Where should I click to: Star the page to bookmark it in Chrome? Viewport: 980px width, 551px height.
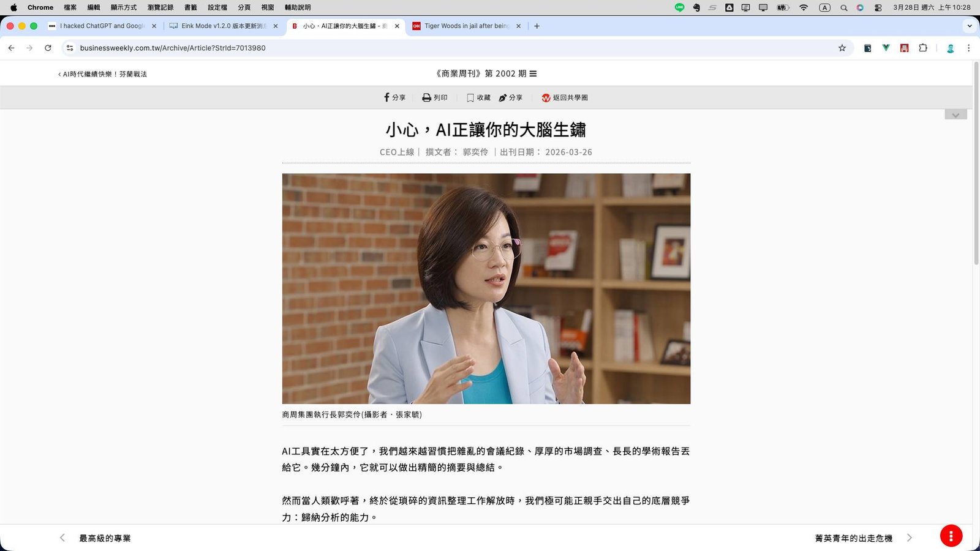point(841,48)
